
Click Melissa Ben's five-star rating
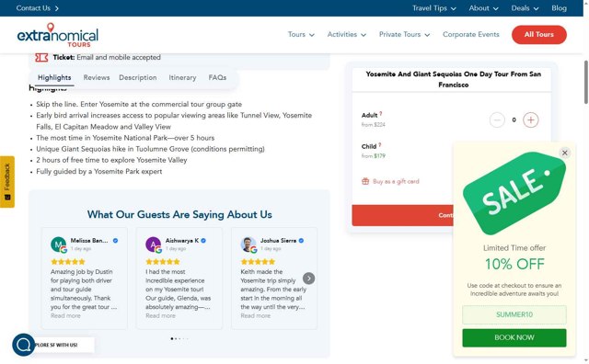[68, 262]
